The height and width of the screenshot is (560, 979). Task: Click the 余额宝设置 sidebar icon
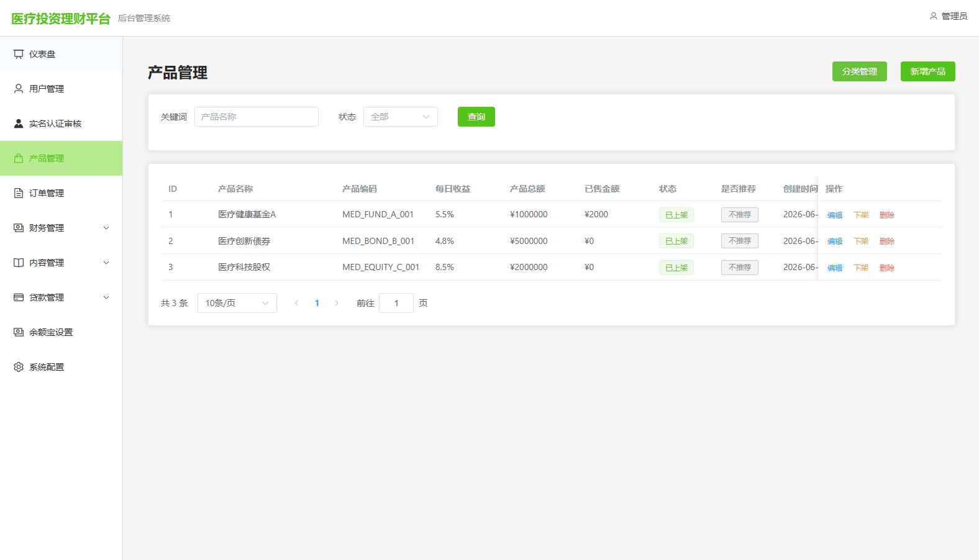[19, 332]
